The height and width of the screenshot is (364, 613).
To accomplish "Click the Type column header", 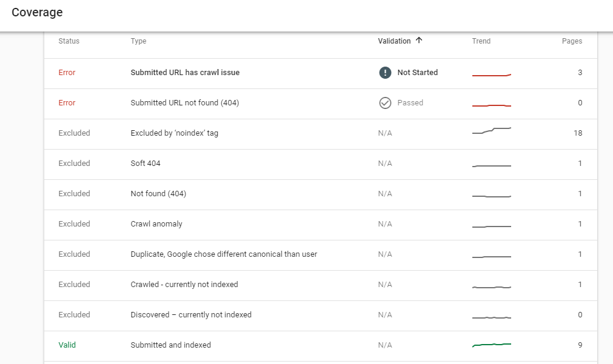I will click(138, 41).
